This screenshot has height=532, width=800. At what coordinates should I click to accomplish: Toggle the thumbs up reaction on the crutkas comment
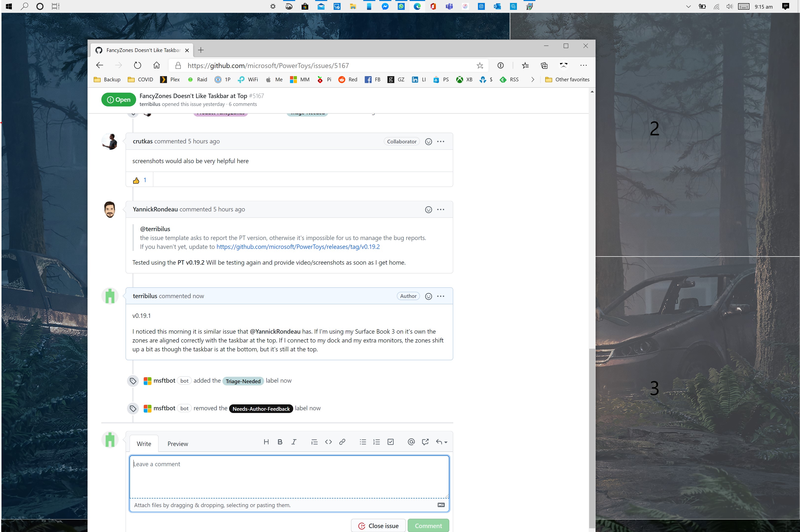140,180
